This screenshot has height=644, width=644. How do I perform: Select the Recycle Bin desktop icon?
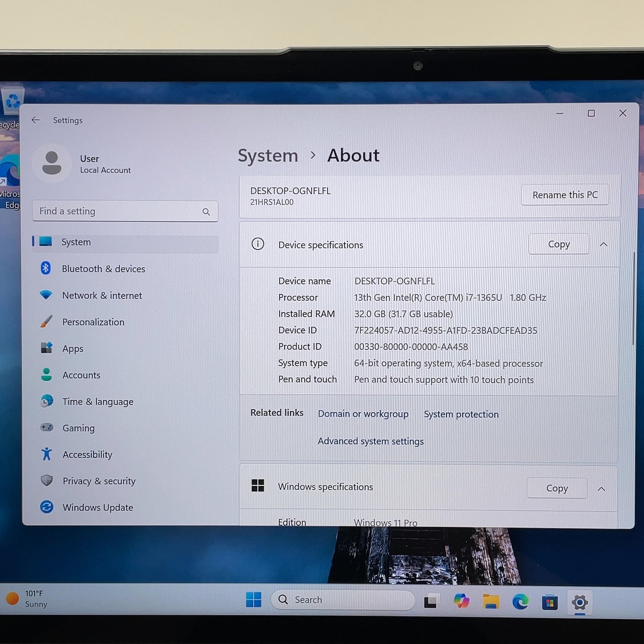pos(11,107)
